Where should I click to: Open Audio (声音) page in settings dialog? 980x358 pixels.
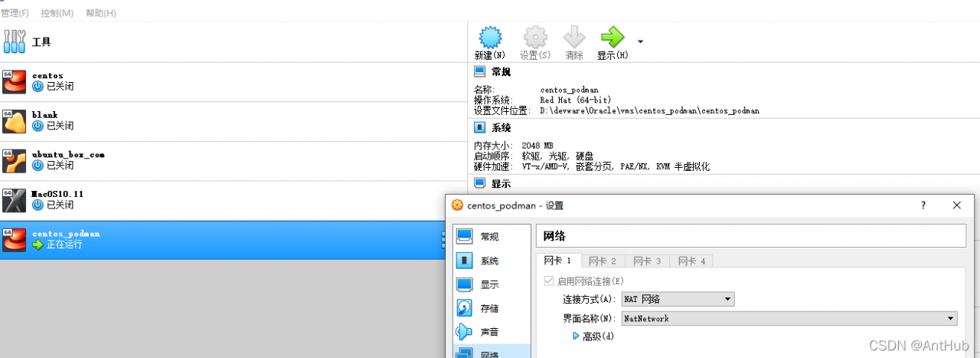point(492,332)
